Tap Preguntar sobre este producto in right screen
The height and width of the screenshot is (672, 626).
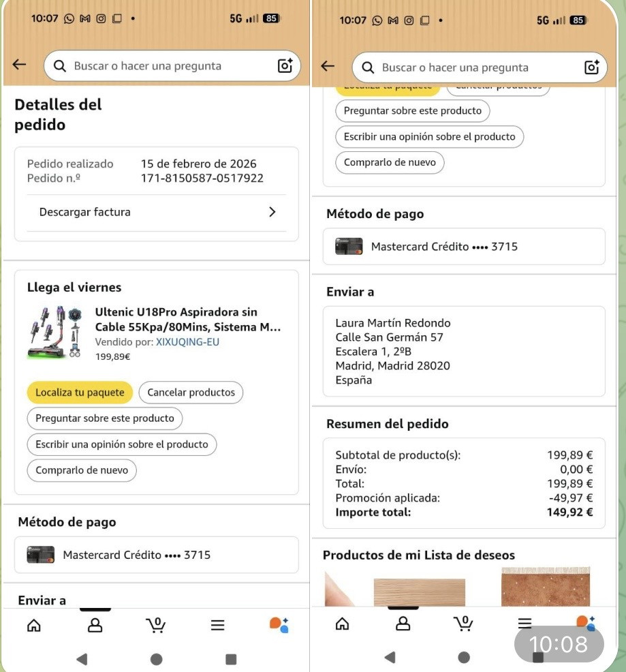click(413, 110)
